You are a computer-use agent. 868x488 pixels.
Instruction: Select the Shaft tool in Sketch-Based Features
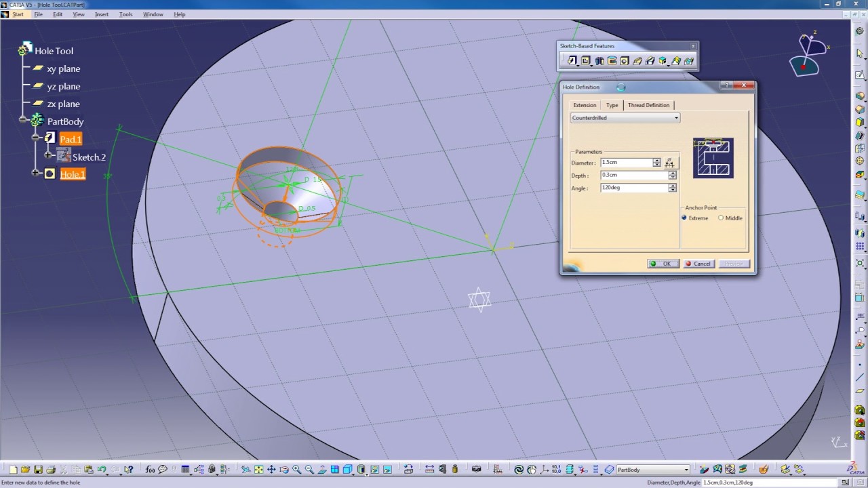(599, 61)
